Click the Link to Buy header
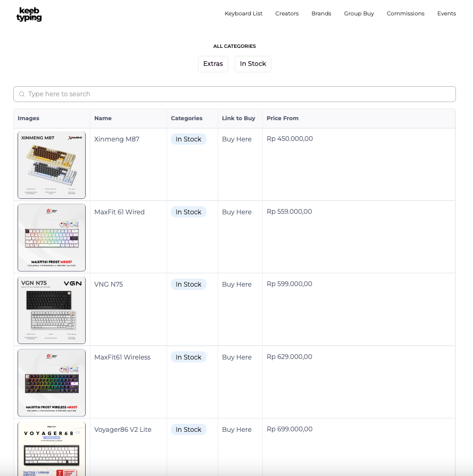473x476 pixels. pyautogui.click(x=238, y=118)
